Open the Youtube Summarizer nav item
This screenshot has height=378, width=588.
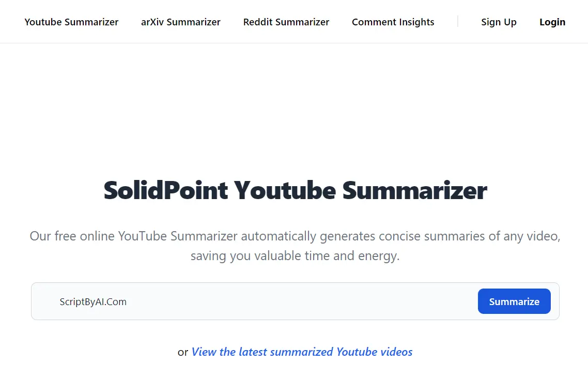point(71,22)
